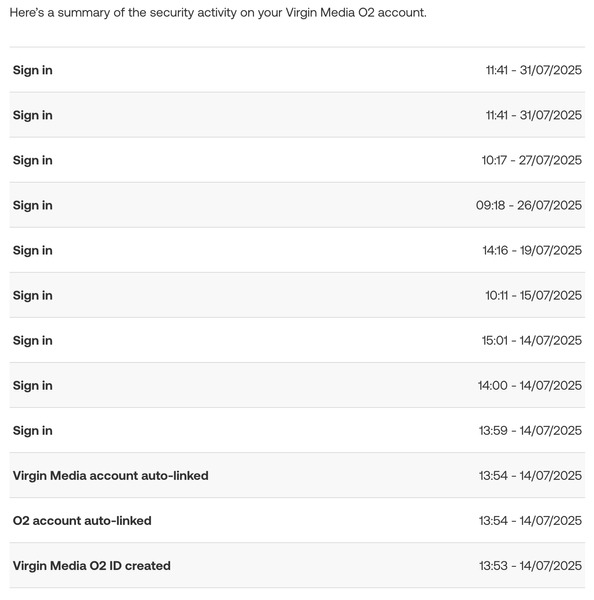This screenshot has width=594, height=600.
Task: Click the 13:53 - 14/07/2025 timestamp
Action: point(530,566)
